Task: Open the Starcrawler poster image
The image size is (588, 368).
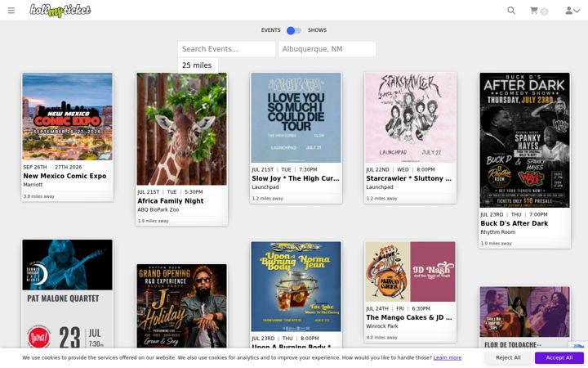Action: click(411, 118)
